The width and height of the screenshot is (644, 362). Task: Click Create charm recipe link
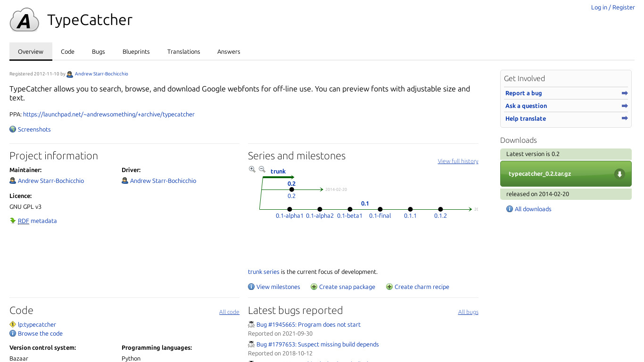click(x=422, y=287)
